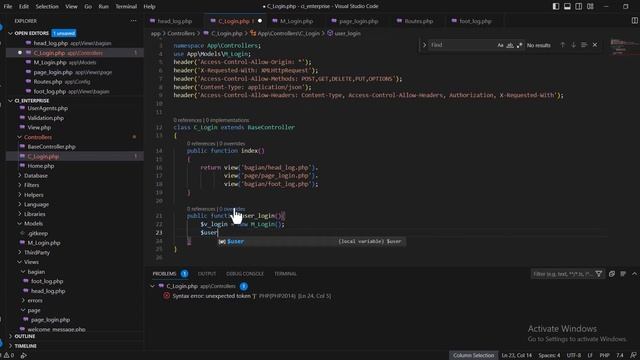This screenshot has height=360, width=640.
Task: Open the View menu
Action: (71, 7)
